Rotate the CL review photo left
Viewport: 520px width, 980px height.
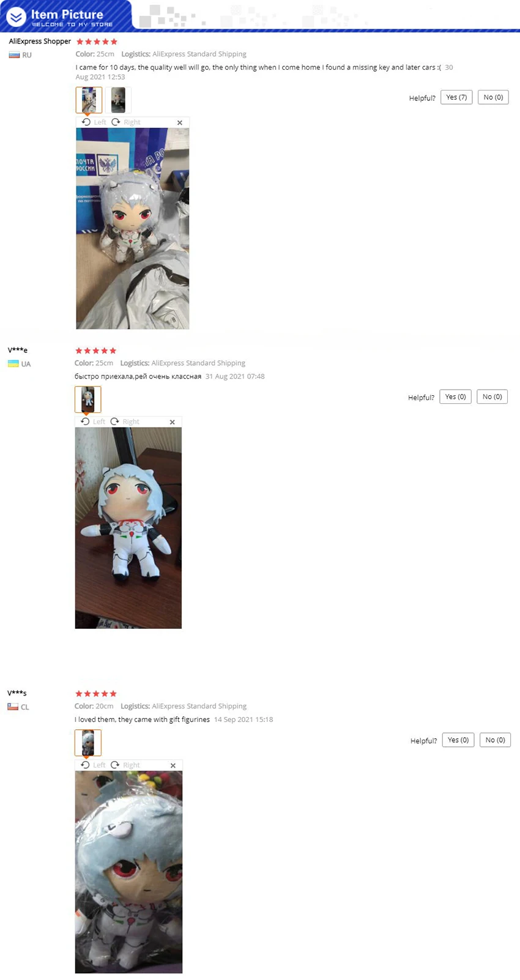pyautogui.click(x=93, y=765)
